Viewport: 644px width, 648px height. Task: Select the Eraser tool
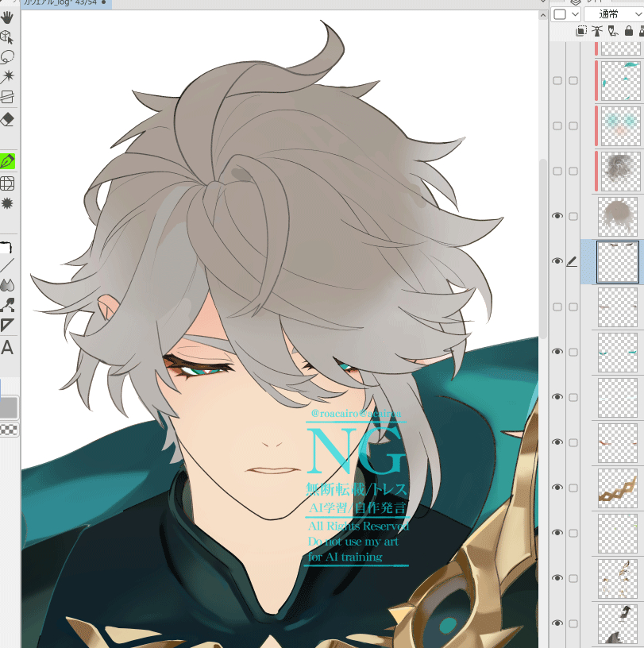(7, 119)
